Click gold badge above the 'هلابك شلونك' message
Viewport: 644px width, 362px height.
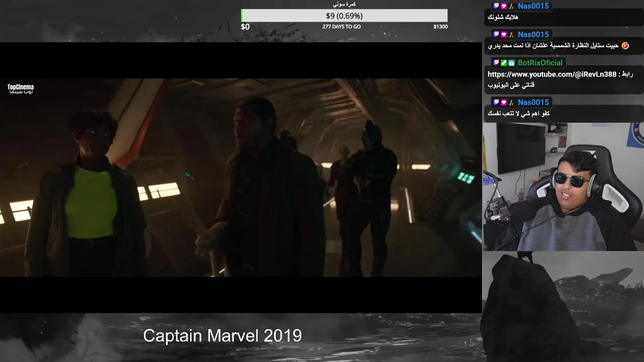pos(511,6)
